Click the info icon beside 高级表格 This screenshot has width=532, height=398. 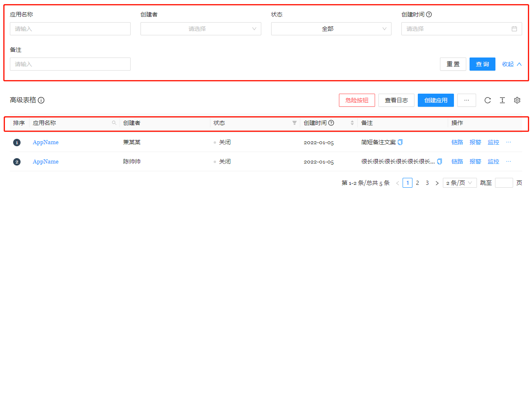coord(41,100)
